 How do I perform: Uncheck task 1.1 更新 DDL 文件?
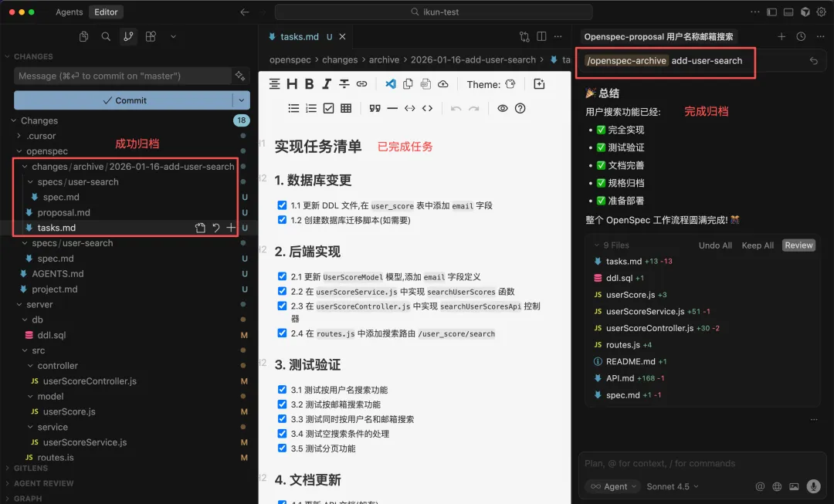282,205
